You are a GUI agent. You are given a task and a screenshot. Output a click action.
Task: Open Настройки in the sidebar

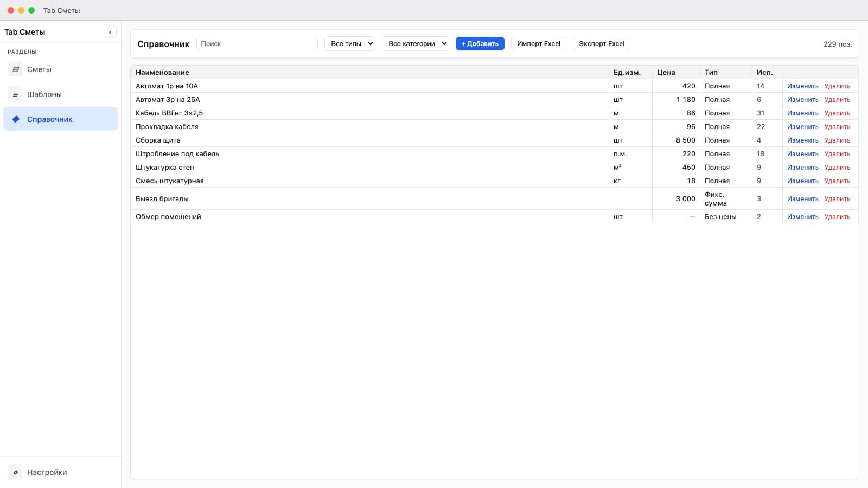(x=60, y=472)
